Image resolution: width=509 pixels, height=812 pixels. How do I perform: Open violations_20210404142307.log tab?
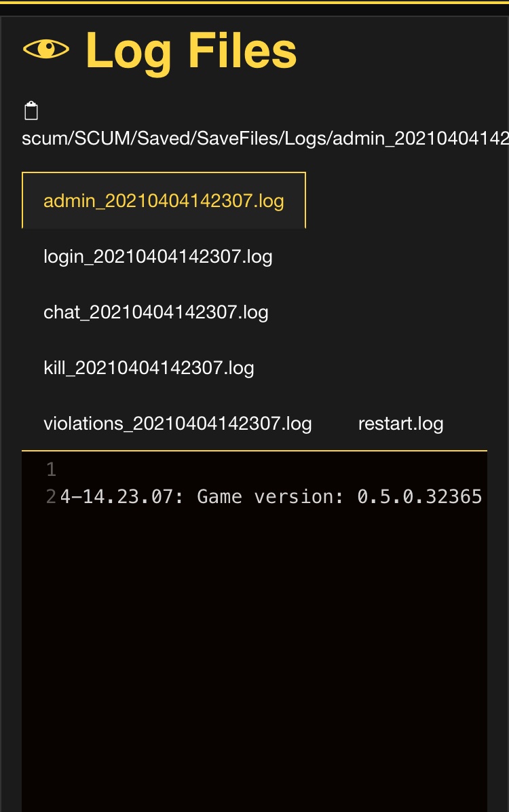[178, 424]
